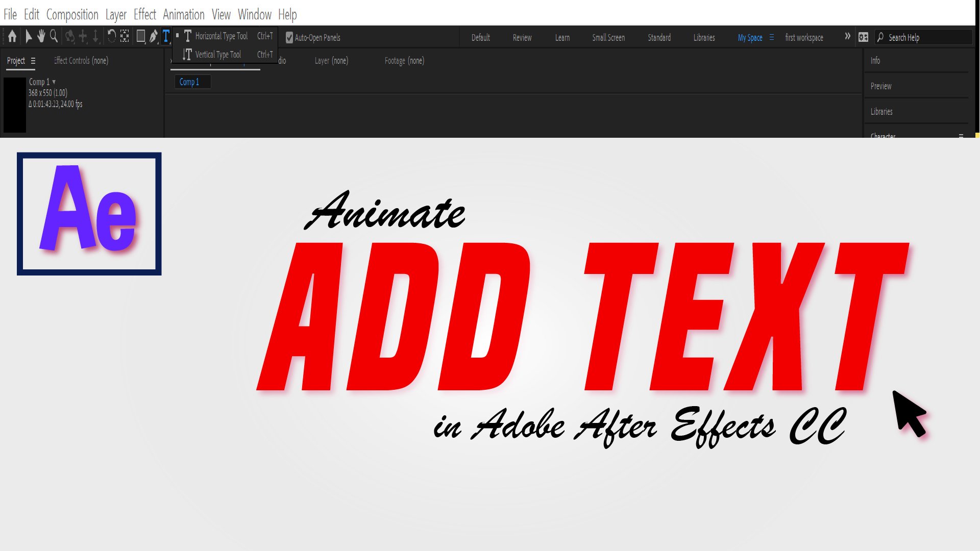Select the Orbit camera tool
This screenshot has height=551, width=980.
point(70,36)
